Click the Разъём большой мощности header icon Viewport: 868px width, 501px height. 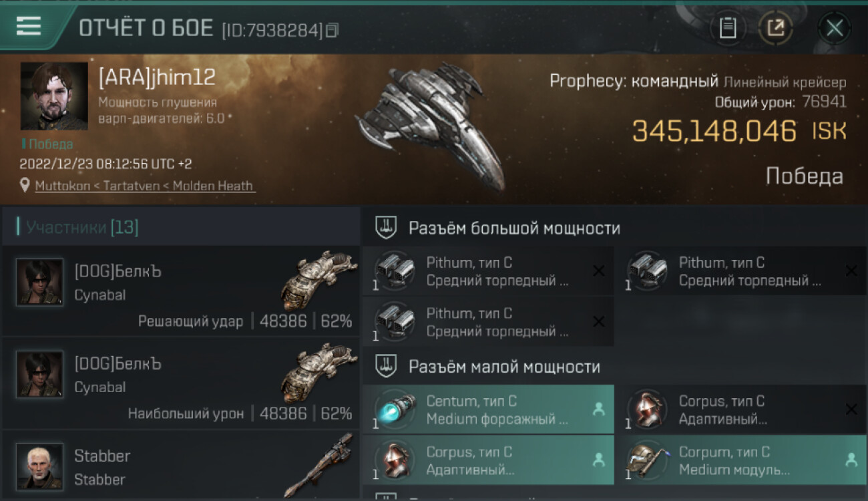(x=385, y=228)
